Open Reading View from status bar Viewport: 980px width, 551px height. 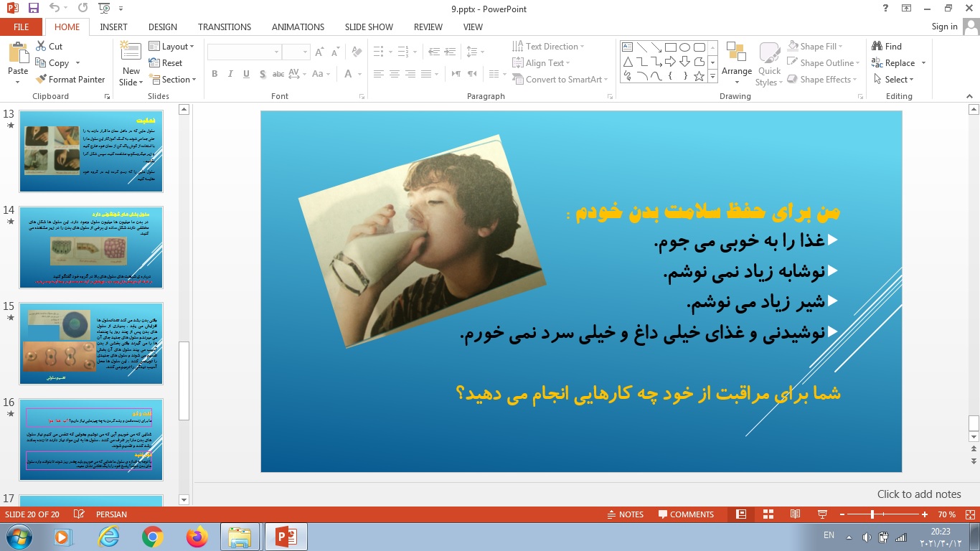(x=795, y=514)
